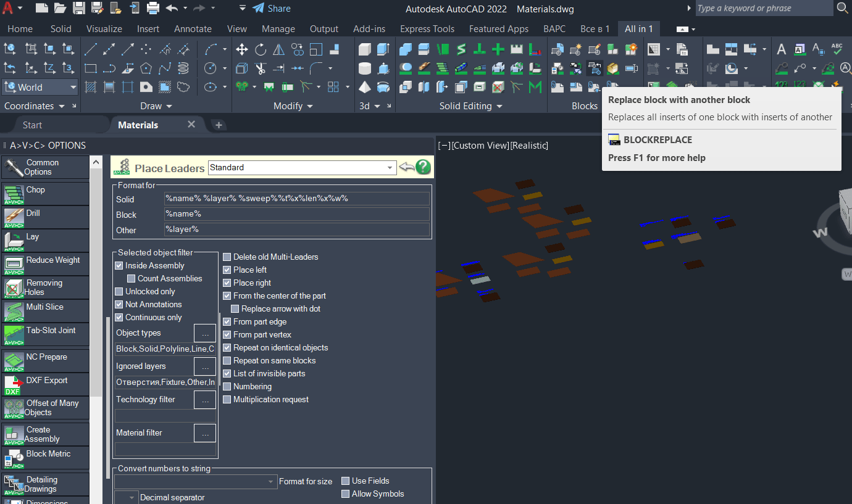
Task: Undo the last action
Action: pyautogui.click(x=172, y=8)
